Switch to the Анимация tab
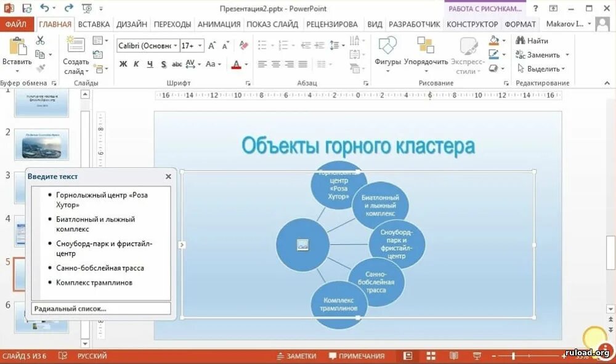 coord(219,24)
